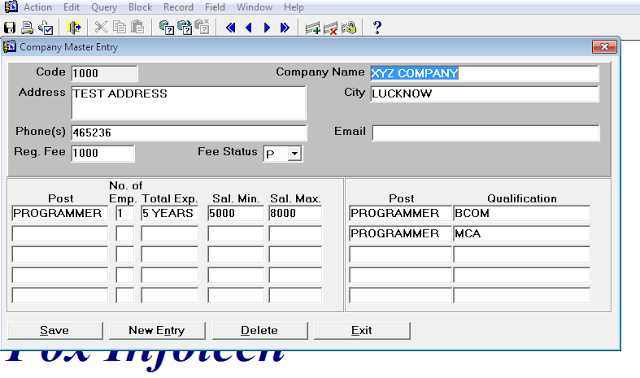Open the Help menu

293,7
